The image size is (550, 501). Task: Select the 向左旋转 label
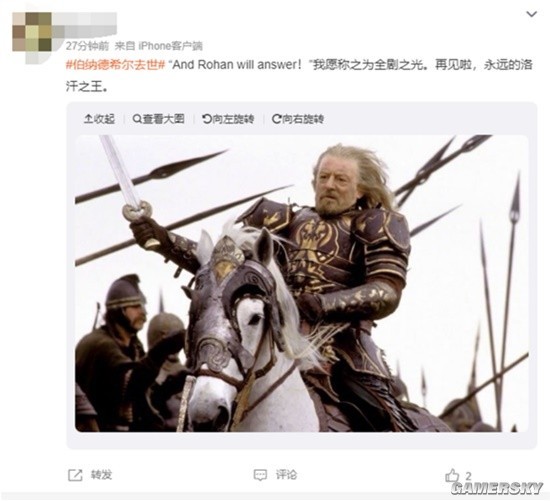(233, 119)
